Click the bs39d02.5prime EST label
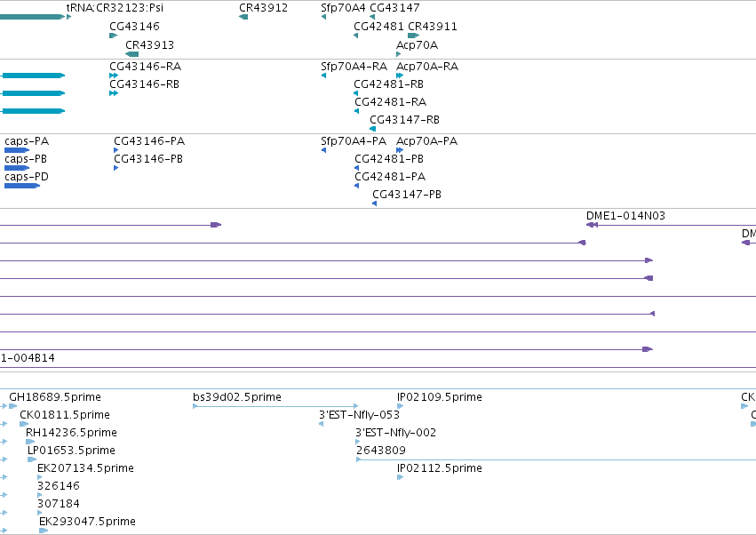Viewport: 756px width, 535px height. tap(237, 397)
